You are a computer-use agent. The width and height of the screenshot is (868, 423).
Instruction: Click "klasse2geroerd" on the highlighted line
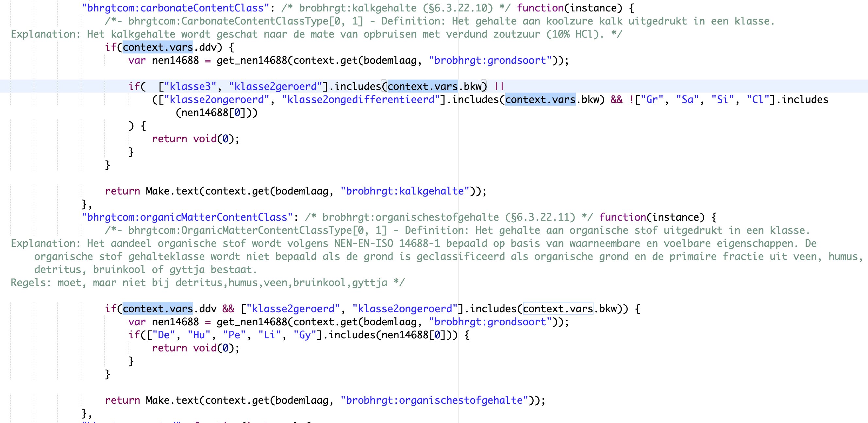click(x=275, y=87)
